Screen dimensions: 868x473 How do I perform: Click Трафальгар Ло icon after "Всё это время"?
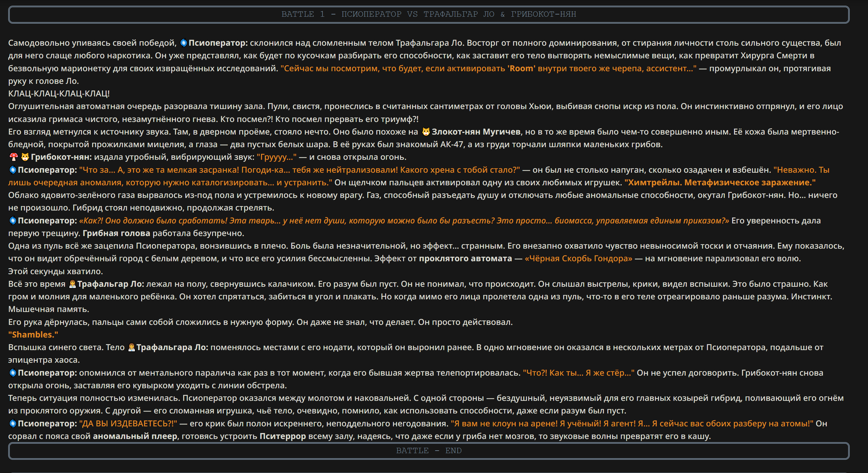click(x=72, y=284)
